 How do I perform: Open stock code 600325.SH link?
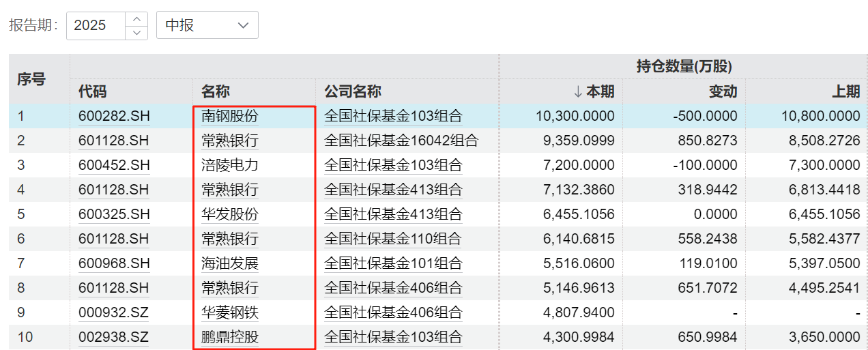(114, 214)
